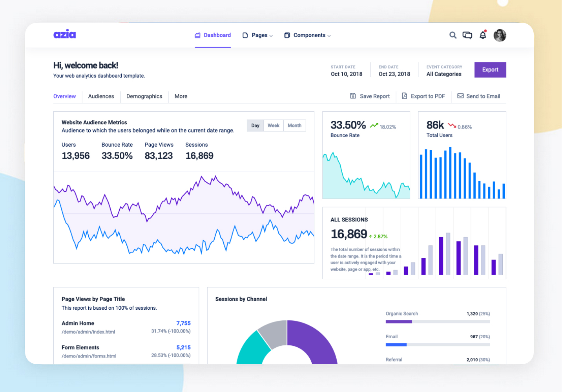Click the purple Export button
562x392 pixels.
coord(490,70)
